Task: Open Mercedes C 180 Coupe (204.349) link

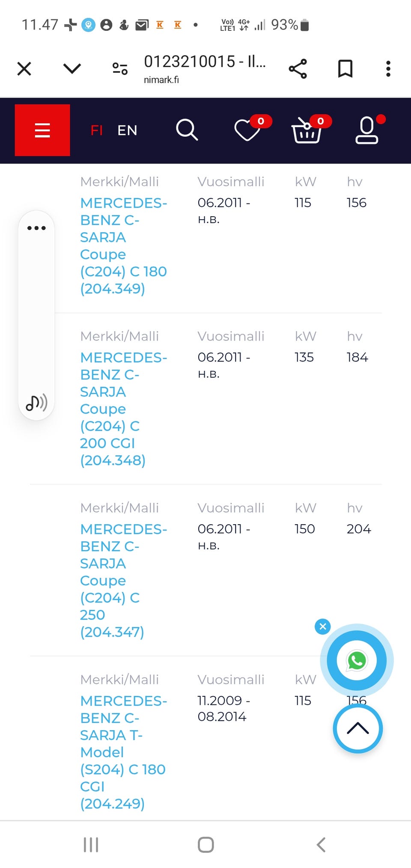Action: pos(123,246)
